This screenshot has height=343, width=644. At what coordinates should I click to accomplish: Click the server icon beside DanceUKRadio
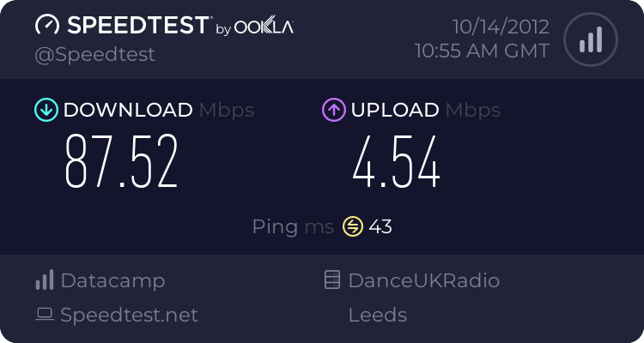pos(332,280)
